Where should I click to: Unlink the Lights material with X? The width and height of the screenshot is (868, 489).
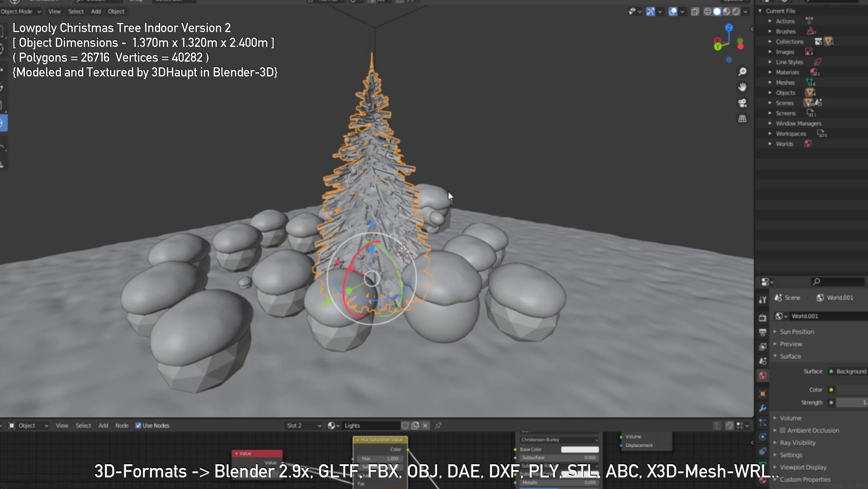pos(425,425)
